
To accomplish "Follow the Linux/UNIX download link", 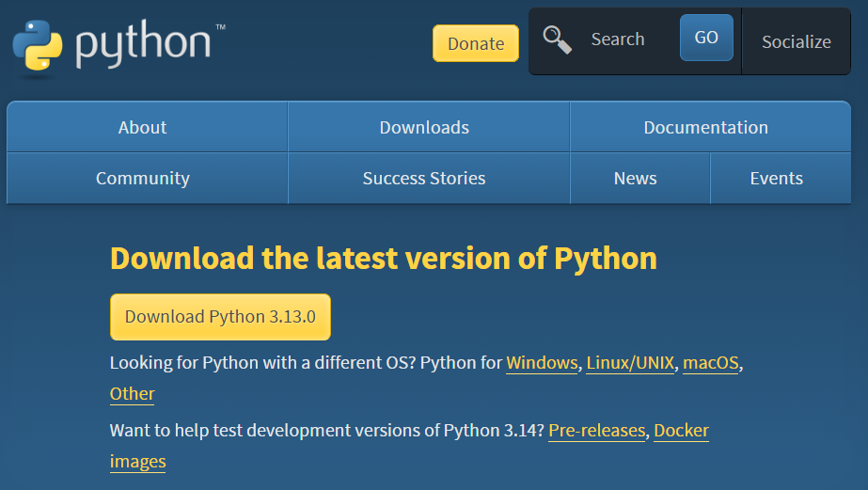I will click(630, 362).
